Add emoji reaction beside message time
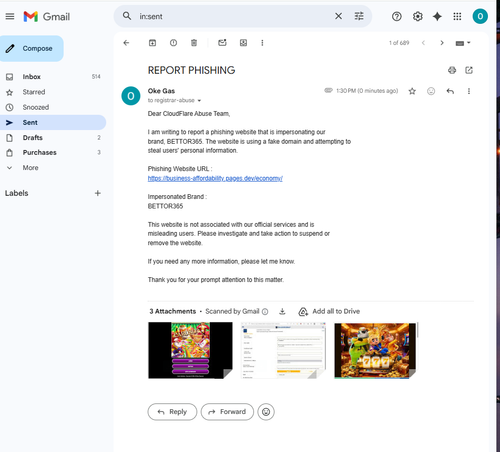 coord(431,91)
